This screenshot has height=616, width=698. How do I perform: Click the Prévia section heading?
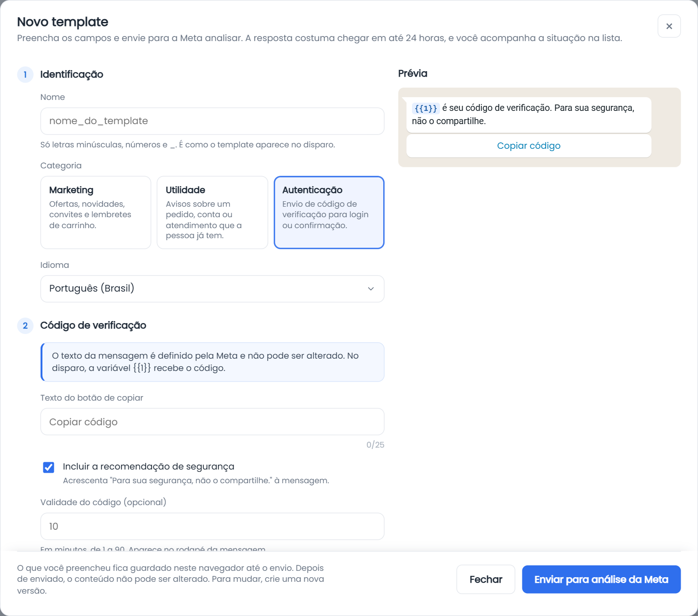click(x=413, y=73)
